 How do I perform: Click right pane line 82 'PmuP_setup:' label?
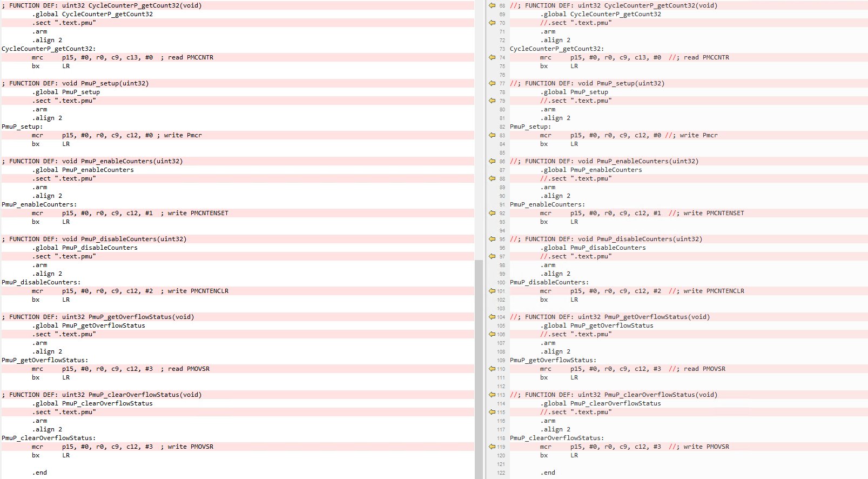point(689,127)
